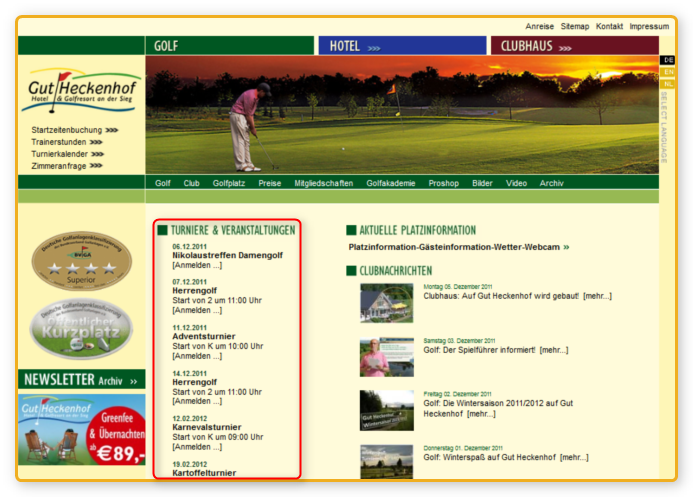Viewport: 693px width, 497px height.
Task: Switch language to EN
Action: 668,72
